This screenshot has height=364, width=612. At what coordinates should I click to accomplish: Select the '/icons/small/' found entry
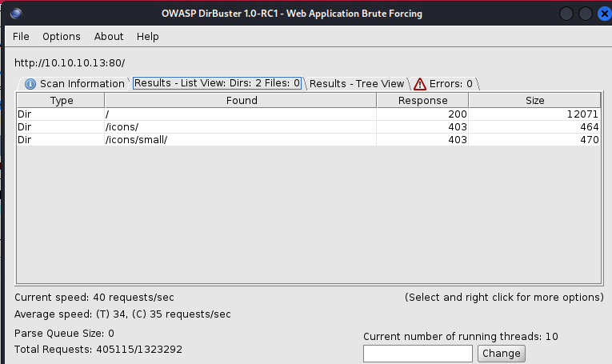(241, 140)
